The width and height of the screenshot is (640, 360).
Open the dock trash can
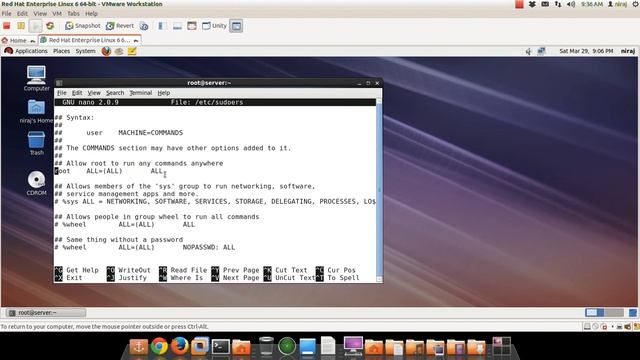point(266,346)
